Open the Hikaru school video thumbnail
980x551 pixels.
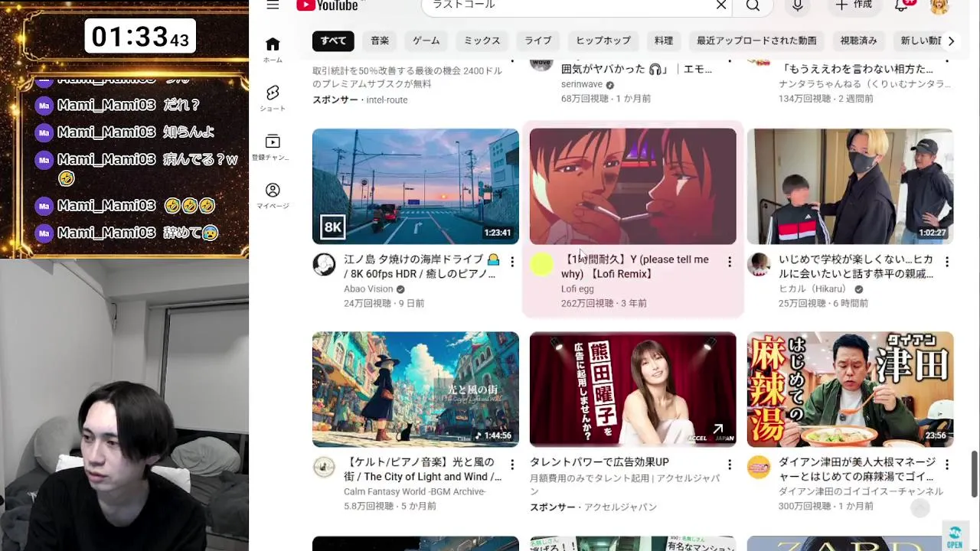pos(851,186)
